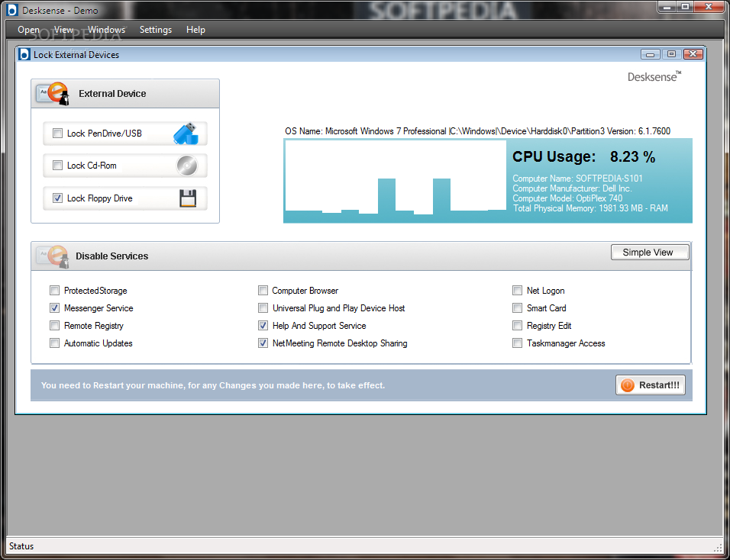Click Computer Name: SOFTPEDIA-S101 text
This screenshot has height=560, width=730.
click(x=577, y=178)
